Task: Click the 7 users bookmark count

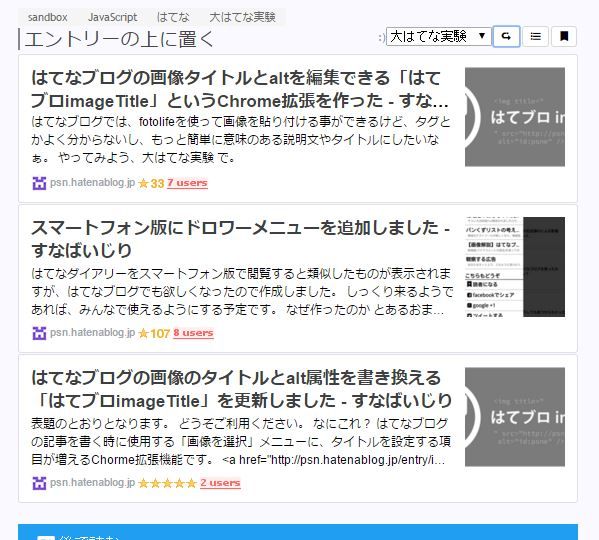Action: pos(187,183)
